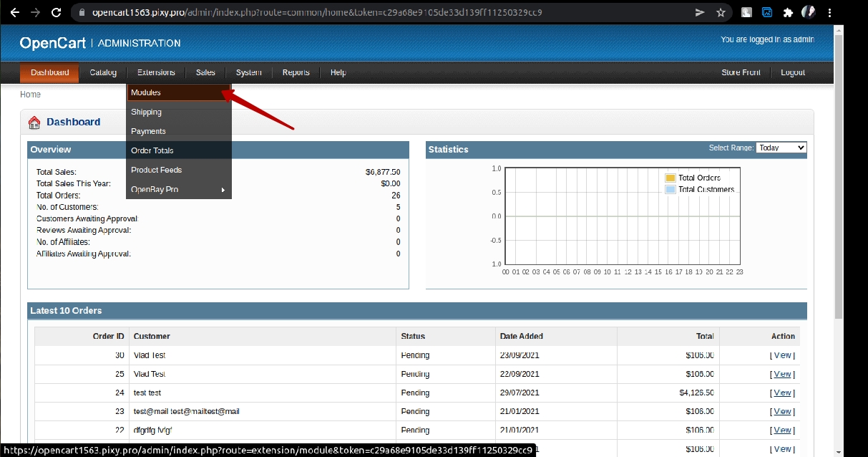
Task: Bookmark this page with the star icon
Action: [x=721, y=12]
